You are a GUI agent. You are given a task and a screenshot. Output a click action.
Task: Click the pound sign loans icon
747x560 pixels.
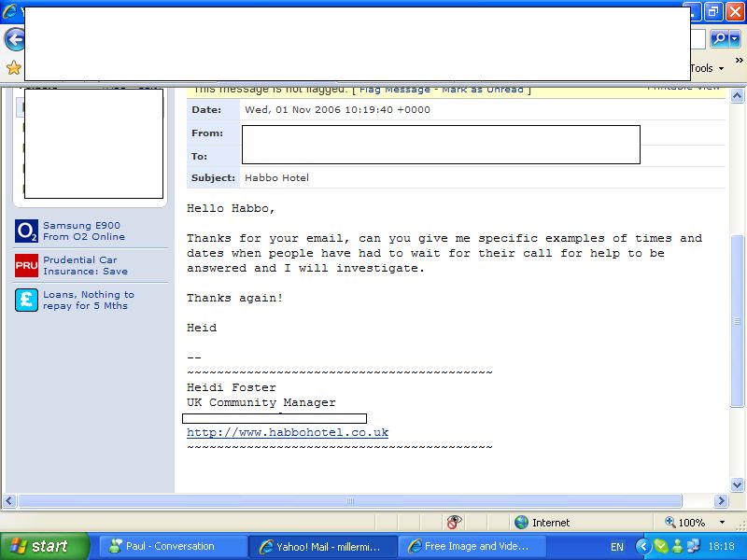point(26,300)
